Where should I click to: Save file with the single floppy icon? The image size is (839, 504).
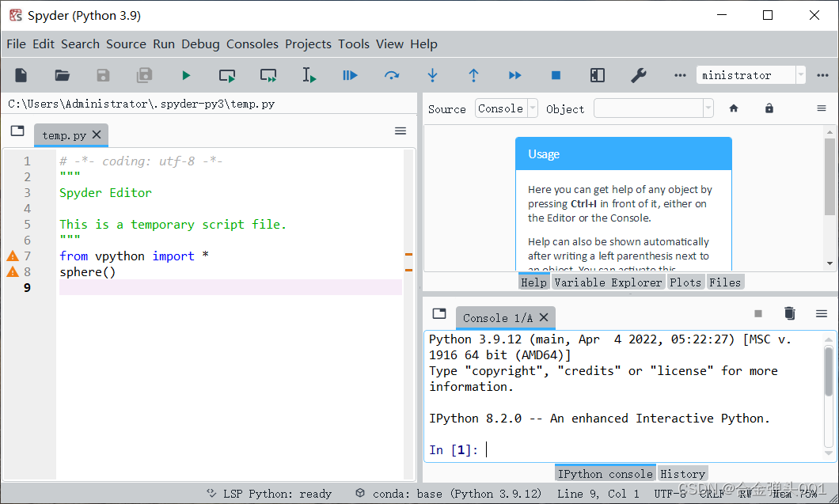click(x=103, y=75)
